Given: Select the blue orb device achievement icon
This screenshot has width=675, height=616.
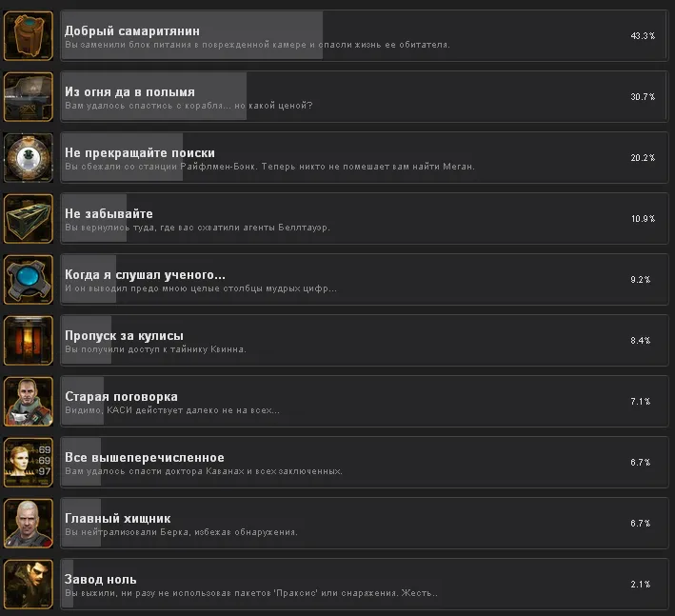Looking at the screenshot, I should tap(29, 279).
